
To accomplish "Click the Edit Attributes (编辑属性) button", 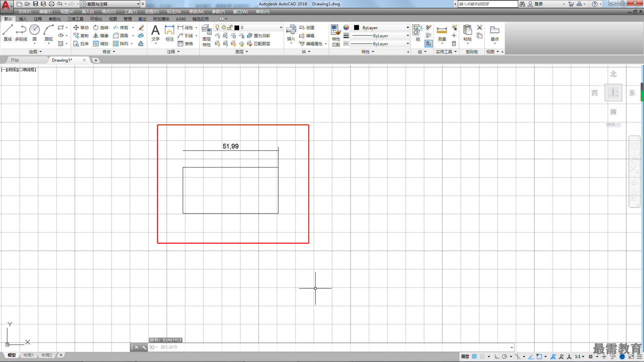I will click(x=311, y=44).
